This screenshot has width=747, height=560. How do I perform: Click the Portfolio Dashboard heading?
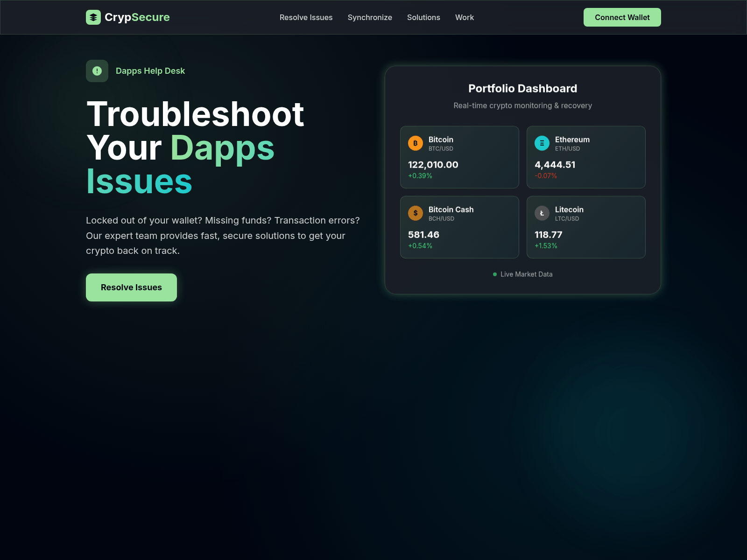click(523, 89)
